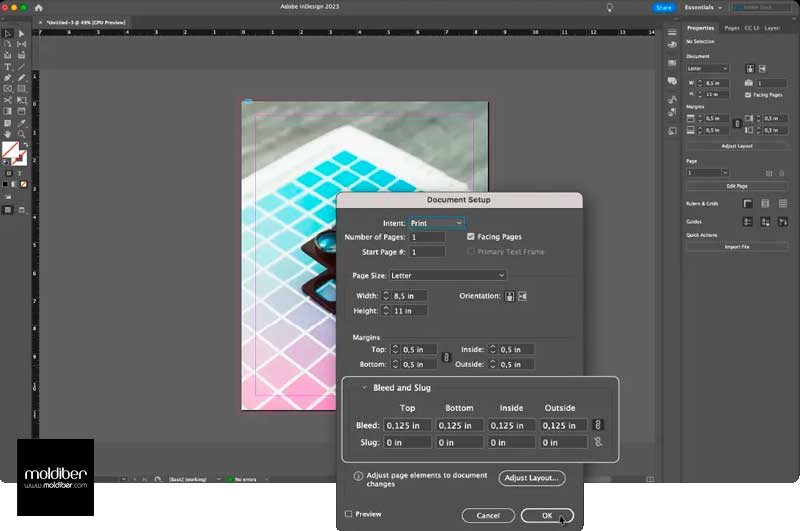Open the Essentials workspace menu

tap(704, 8)
